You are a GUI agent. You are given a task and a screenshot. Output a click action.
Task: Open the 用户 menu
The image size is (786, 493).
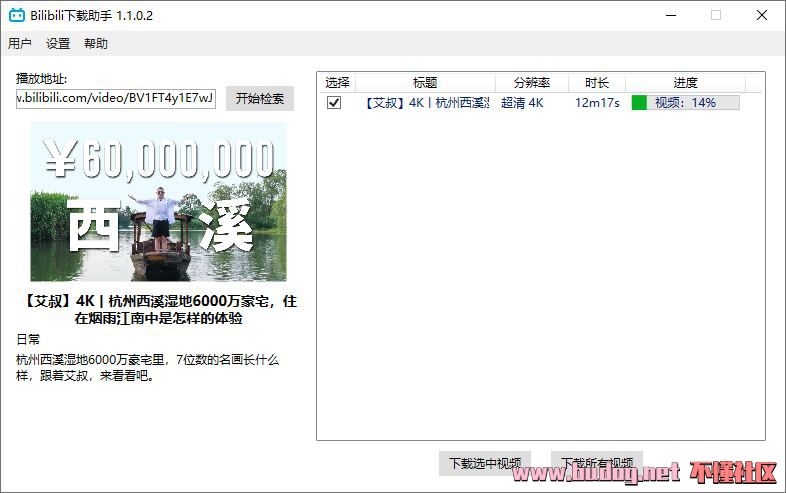[x=20, y=44]
